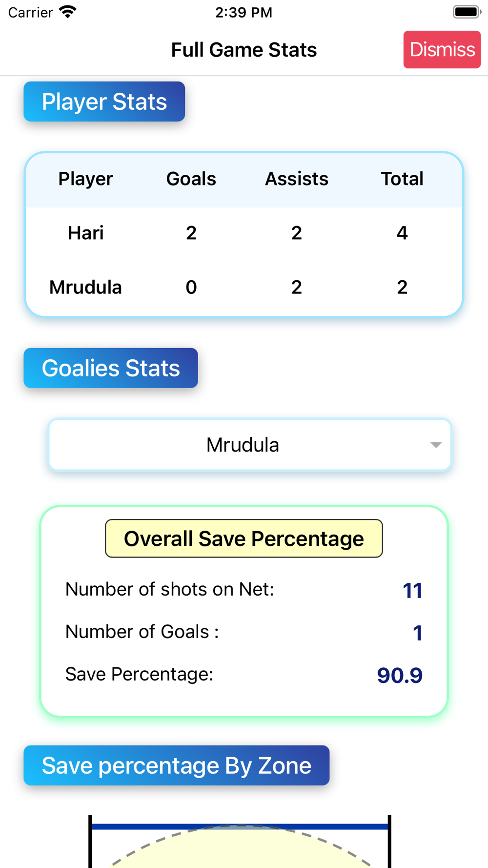Select player Hari in the table
The height and width of the screenshot is (868, 488).
[x=86, y=233]
